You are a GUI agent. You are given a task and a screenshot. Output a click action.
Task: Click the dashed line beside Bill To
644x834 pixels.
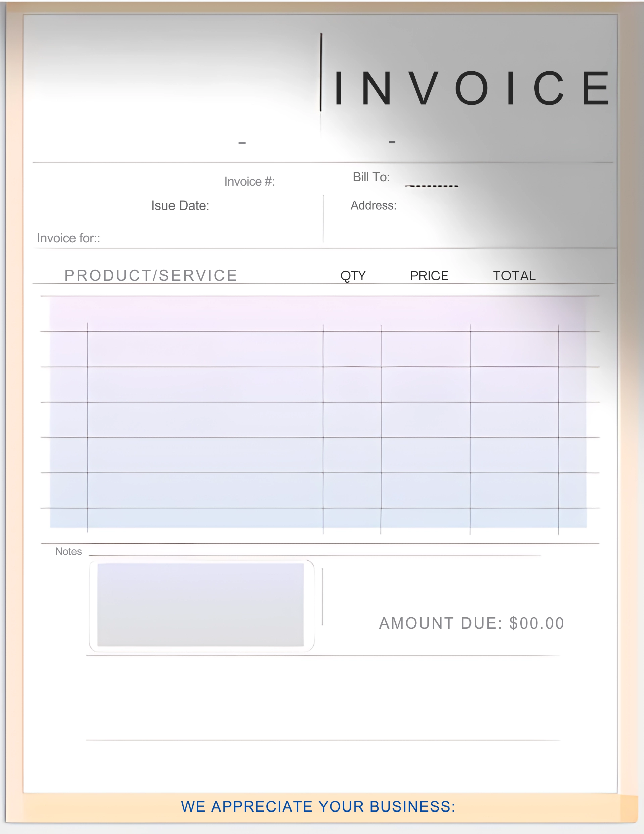[431, 186]
